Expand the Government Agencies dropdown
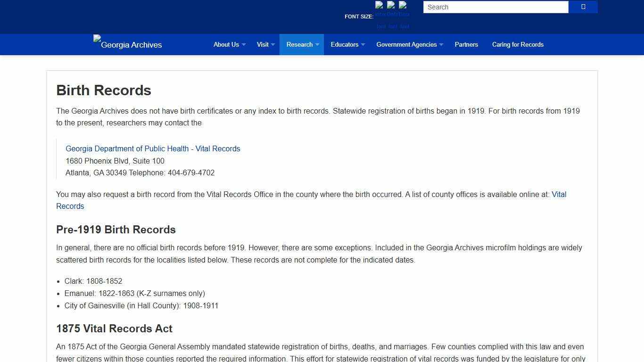 point(406,44)
